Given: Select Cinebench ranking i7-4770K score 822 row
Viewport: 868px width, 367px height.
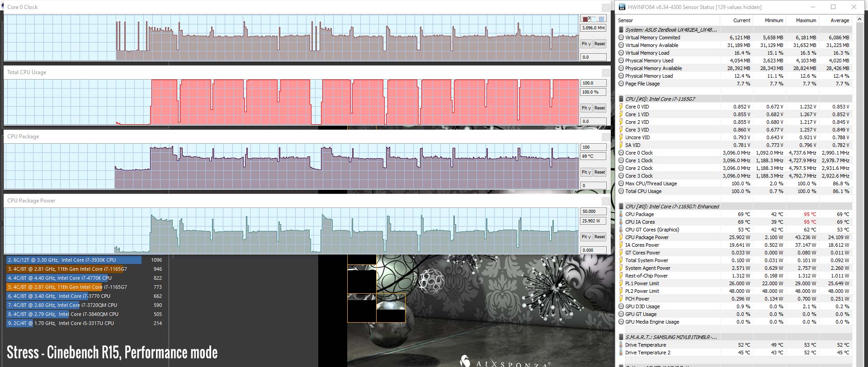Looking at the screenshot, I should coord(85,278).
